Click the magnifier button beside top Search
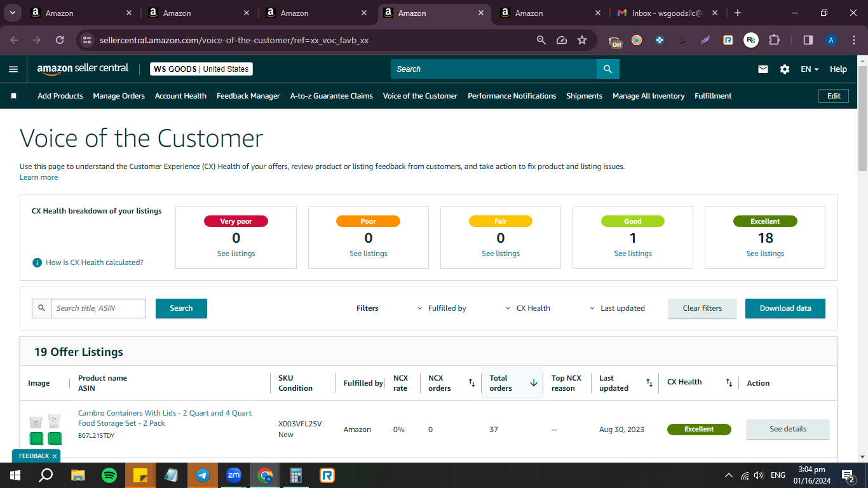Viewport: 868px width, 488px height. [x=608, y=69]
